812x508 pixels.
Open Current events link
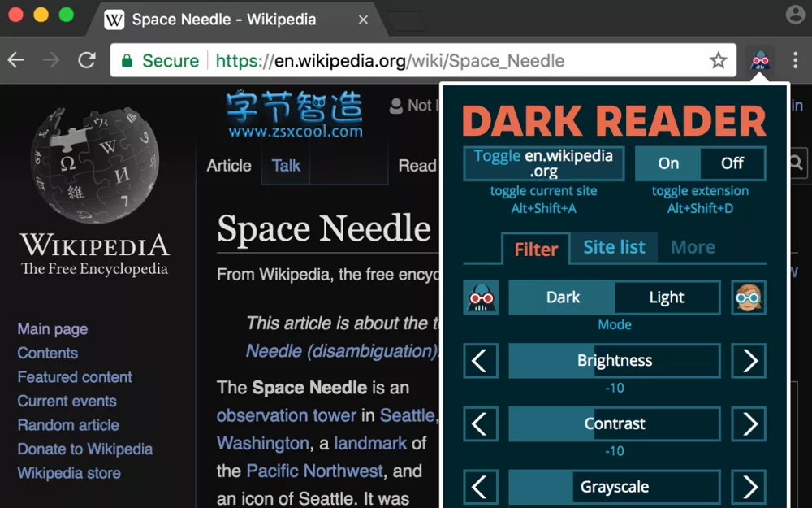pyautogui.click(x=67, y=401)
